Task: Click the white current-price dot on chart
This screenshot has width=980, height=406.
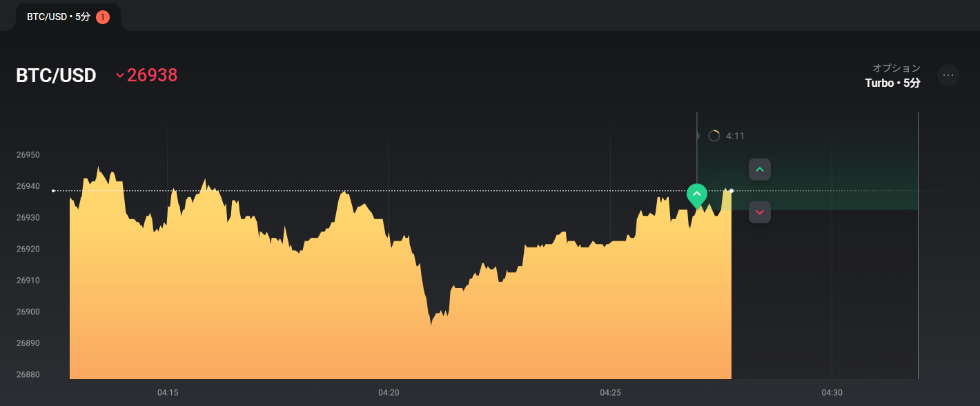Action: [x=732, y=190]
